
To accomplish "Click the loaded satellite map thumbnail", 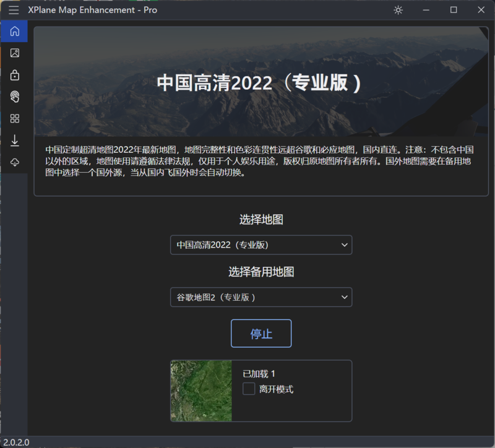I will tap(201, 391).
